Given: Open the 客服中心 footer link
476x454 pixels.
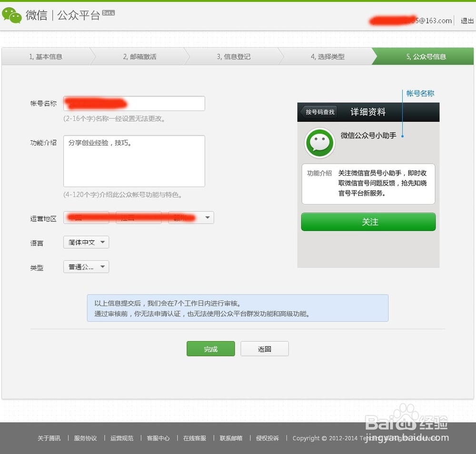Looking at the screenshot, I should pos(158,438).
